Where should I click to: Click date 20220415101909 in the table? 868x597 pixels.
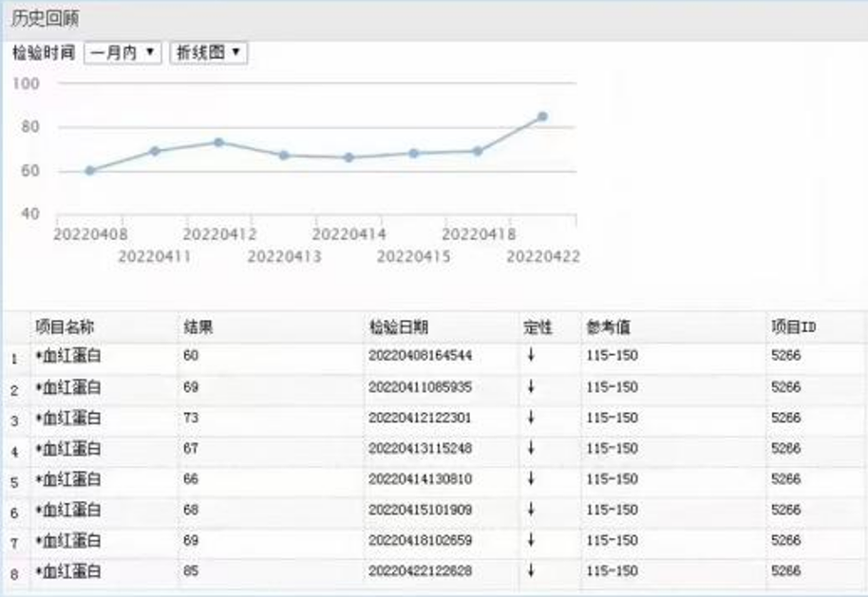click(x=420, y=510)
